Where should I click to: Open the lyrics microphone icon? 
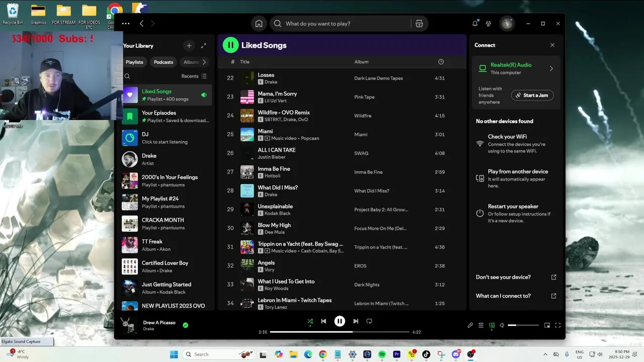click(x=470, y=325)
